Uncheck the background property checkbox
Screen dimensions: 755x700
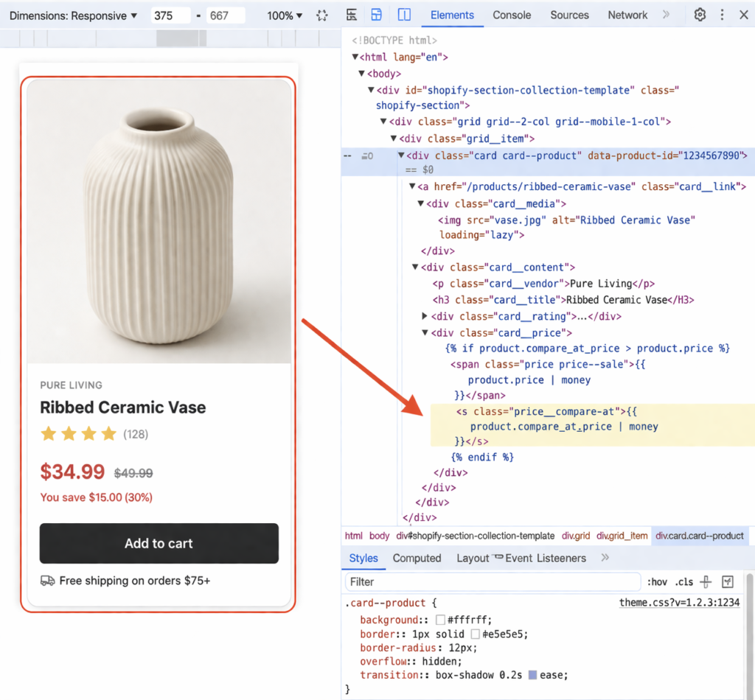click(442, 620)
